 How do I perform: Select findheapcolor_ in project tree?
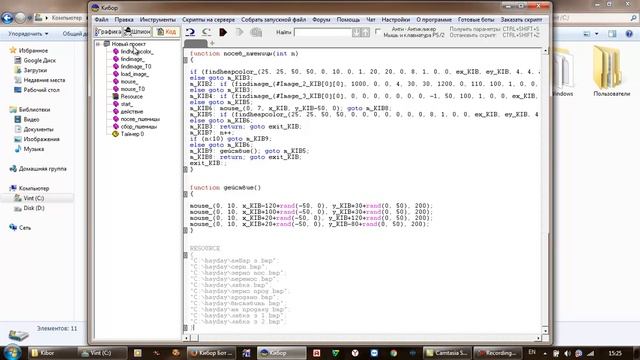pyautogui.click(x=137, y=51)
